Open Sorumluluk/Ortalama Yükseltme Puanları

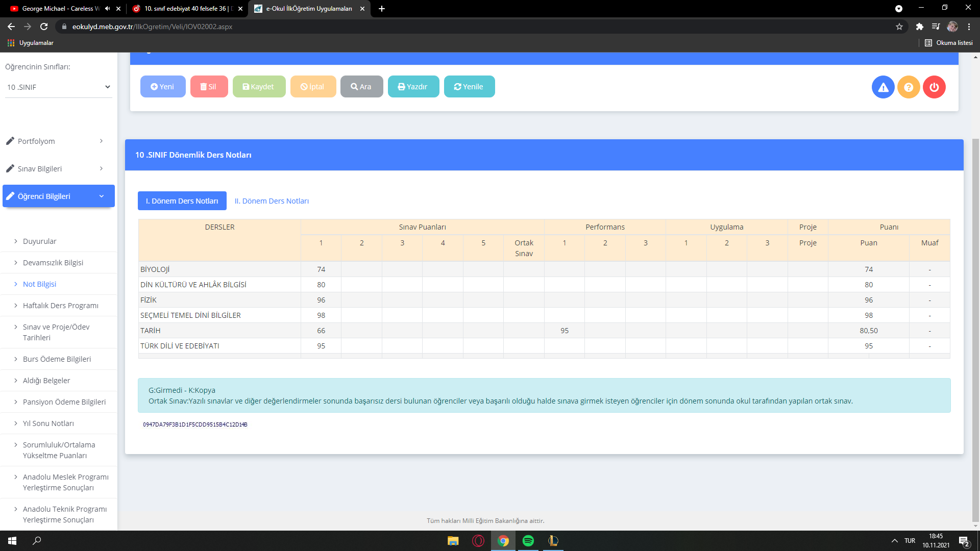[x=59, y=450]
